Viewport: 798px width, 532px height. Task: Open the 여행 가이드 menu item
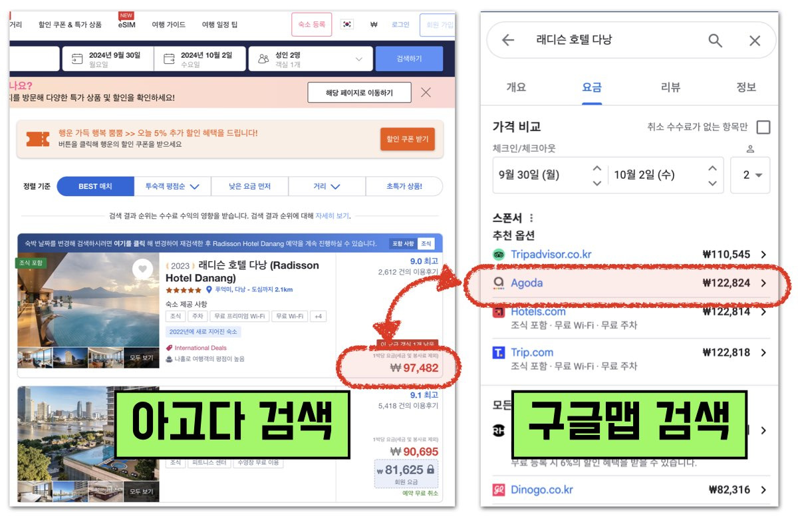[x=168, y=25]
